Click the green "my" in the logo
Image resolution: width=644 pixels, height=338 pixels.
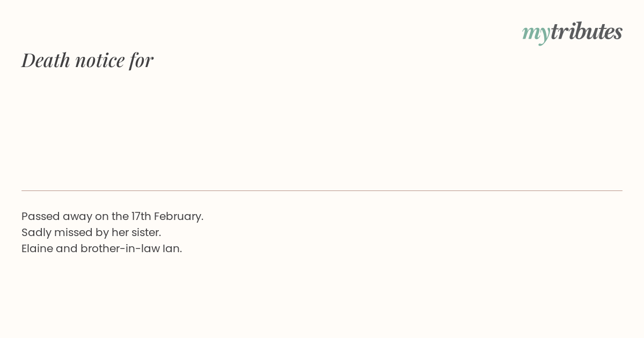(x=536, y=33)
